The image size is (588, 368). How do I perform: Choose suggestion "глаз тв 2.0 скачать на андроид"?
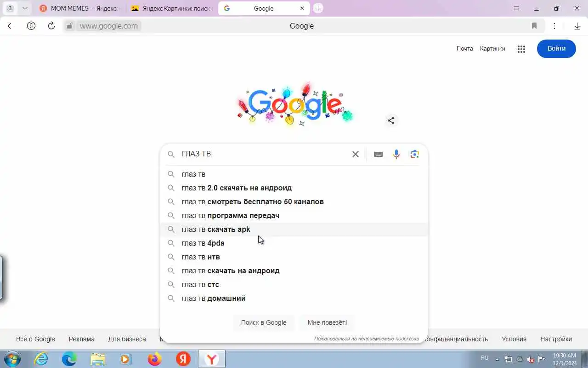[294, 188]
